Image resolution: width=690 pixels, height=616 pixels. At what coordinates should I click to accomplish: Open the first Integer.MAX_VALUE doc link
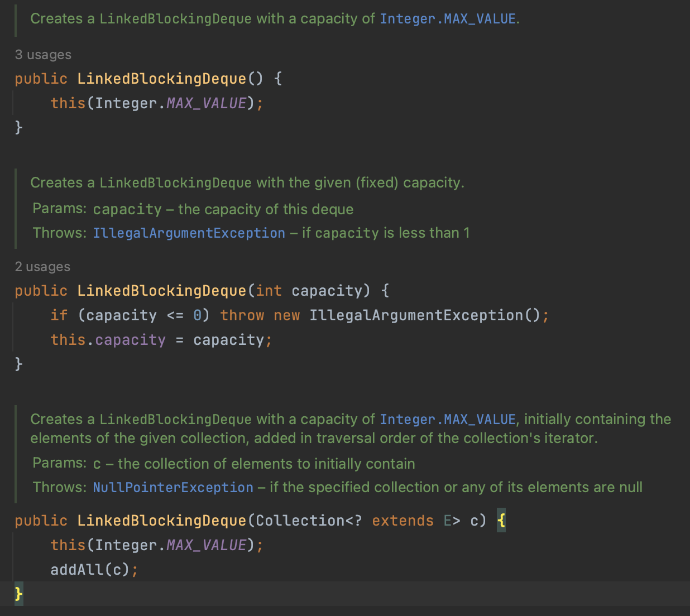coord(448,19)
